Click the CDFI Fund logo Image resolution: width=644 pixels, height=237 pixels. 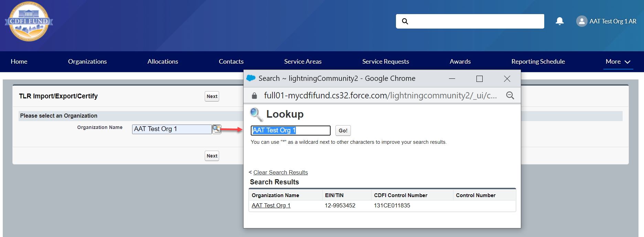29,21
